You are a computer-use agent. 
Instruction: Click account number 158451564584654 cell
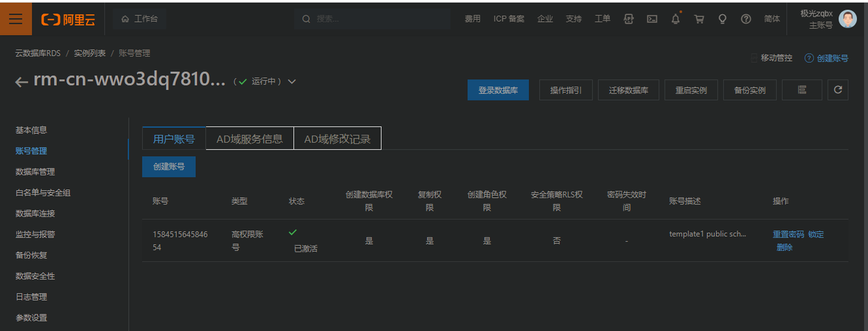(x=180, y=241)
